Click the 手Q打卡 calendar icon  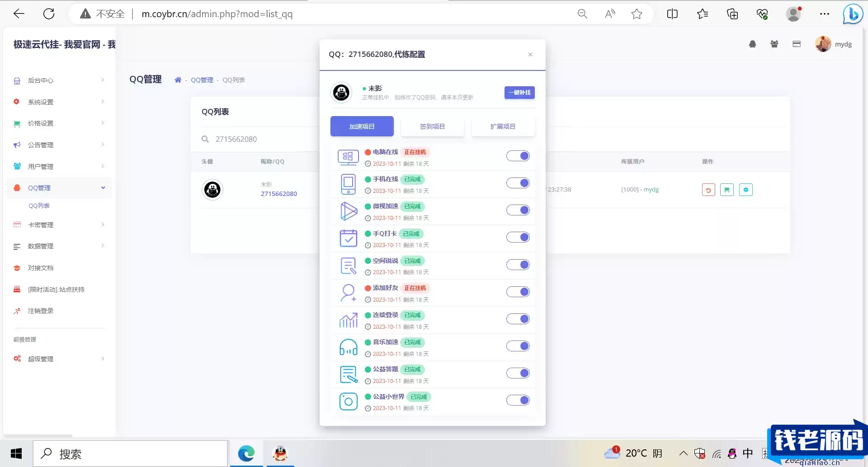pyautogui.click(x=349, y=238)
